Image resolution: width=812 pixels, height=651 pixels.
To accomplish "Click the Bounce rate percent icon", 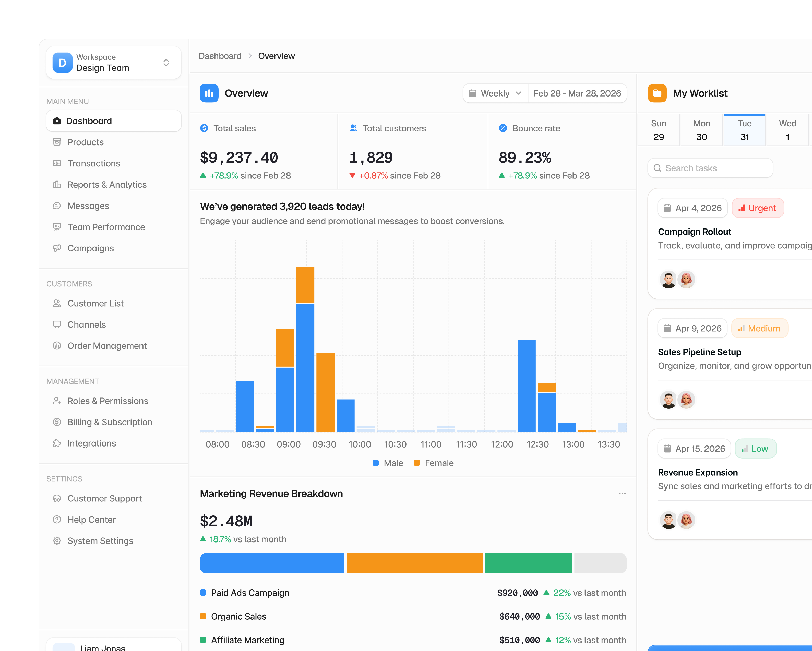I will (x=503, y=128).
